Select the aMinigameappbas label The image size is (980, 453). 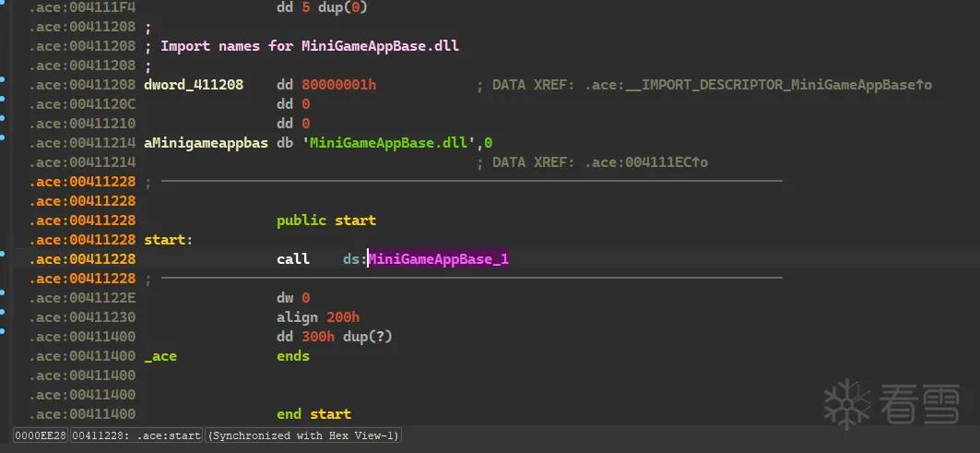[x=207, y=143]
